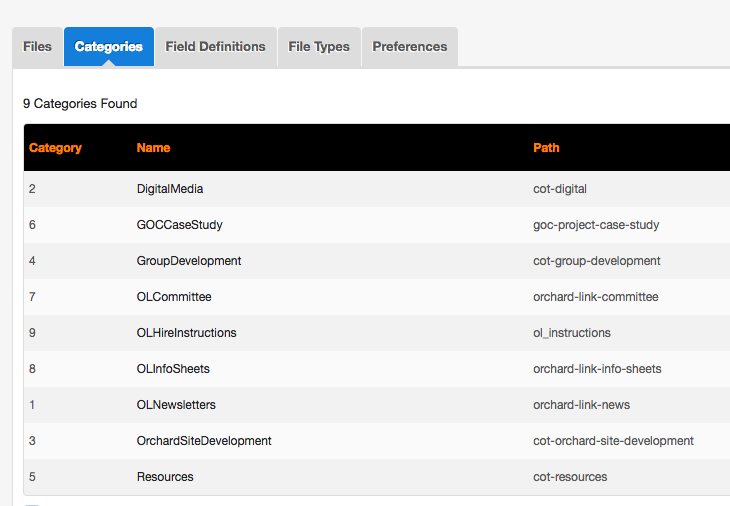Viewport: 730px width, 506px height.
Task: Go to the File Types tab
Action: pos(319,47)
